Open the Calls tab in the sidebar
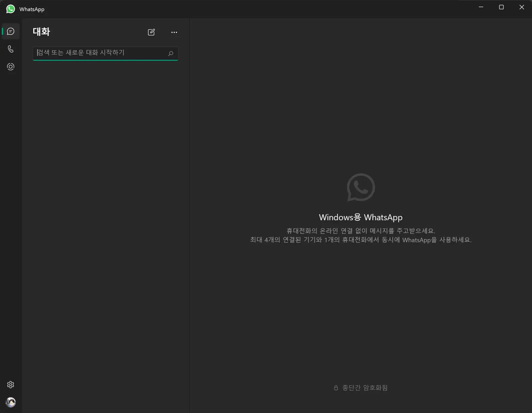532x413 pixels. [x=11, y=49]
